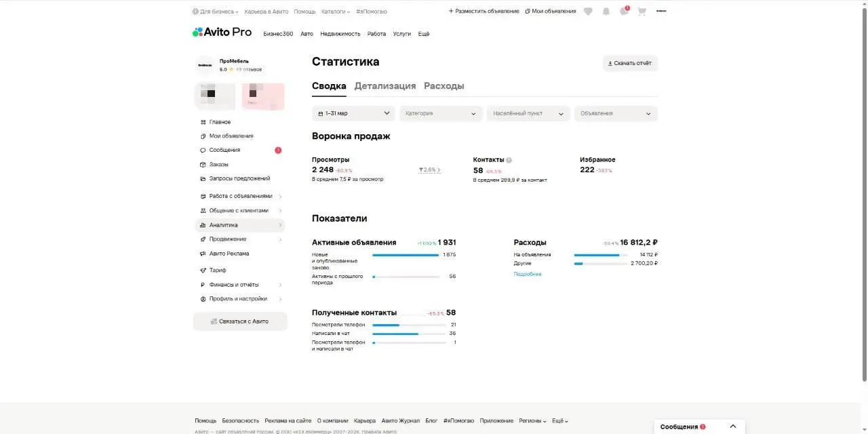This screenshot has width=868, height=434.
Task: Click the Сообщения sidebar bubble icon
Action: point(203,151)
